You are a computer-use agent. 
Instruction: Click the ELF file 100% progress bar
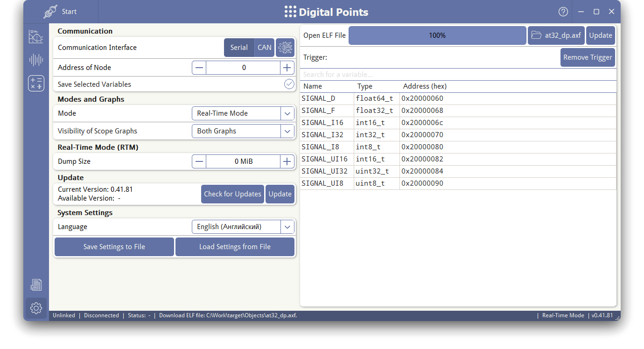coord(437,35)
